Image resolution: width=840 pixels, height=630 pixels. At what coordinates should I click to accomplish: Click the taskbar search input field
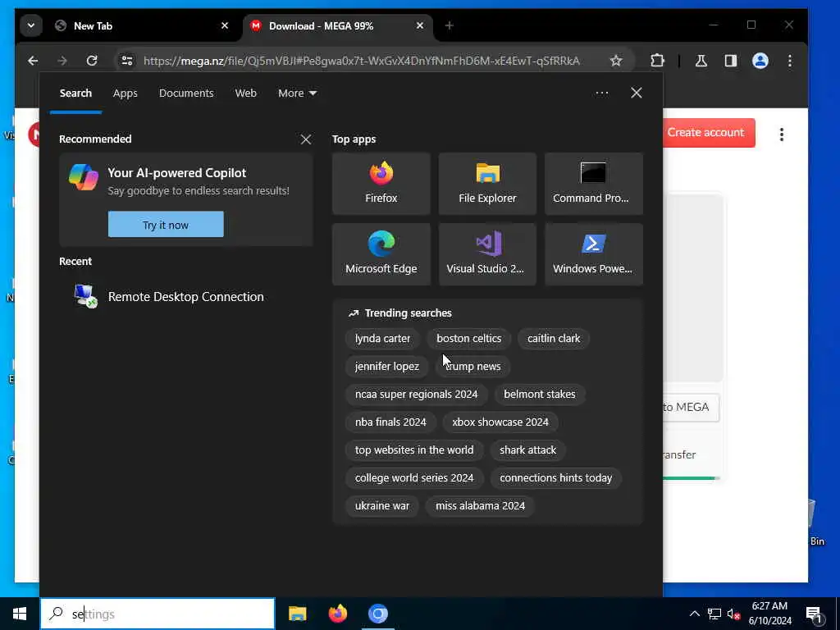click(x=157, y=614)
